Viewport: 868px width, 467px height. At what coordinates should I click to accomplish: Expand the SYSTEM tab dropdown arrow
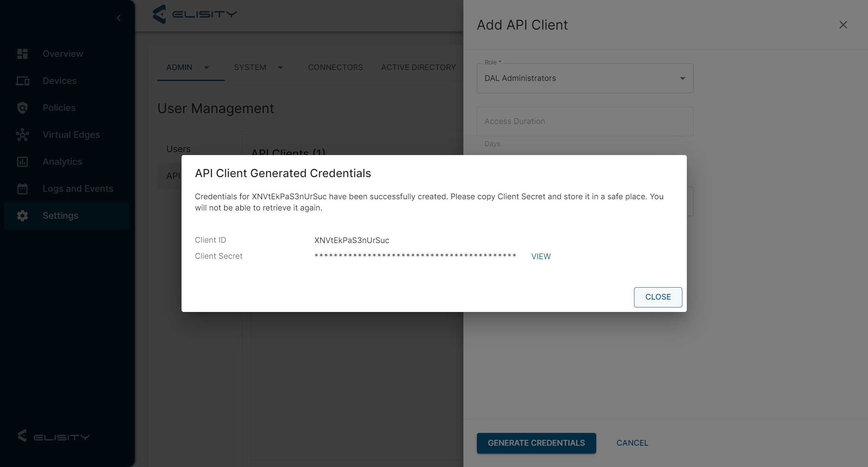point(280,67)
